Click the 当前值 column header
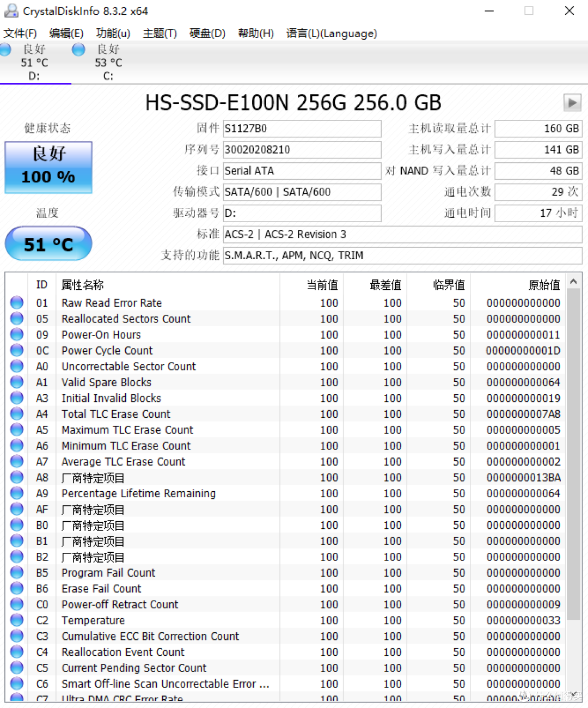The height and width of the screenshot is (708, 588). 311,284
